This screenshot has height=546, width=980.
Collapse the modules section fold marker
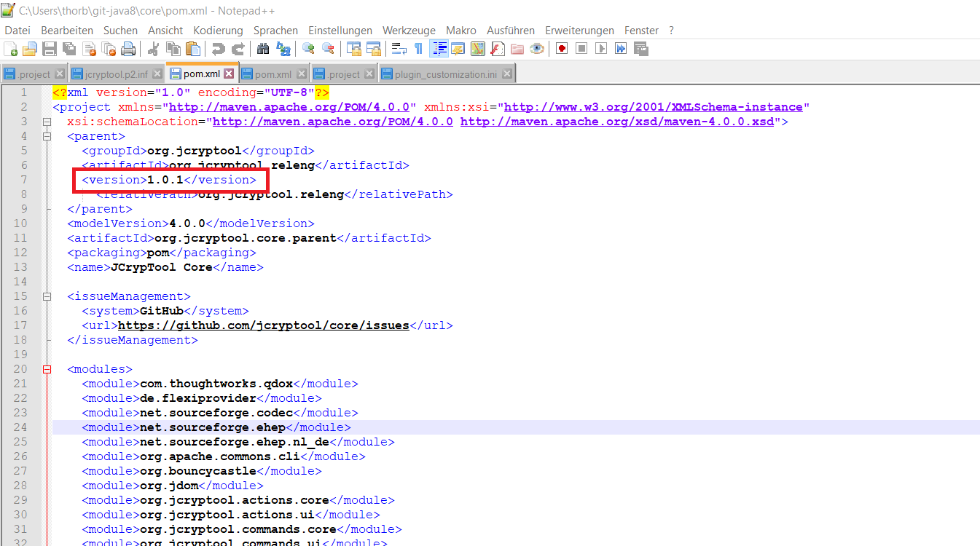point(47,369)
